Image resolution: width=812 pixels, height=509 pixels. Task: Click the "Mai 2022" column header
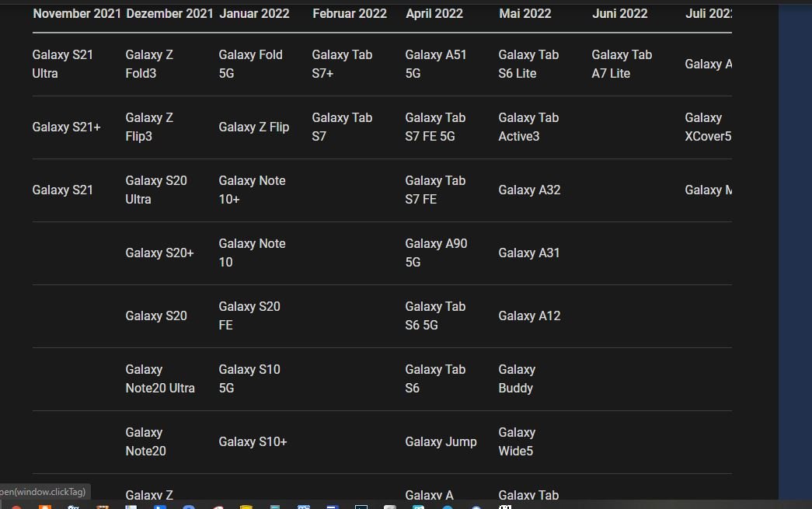(x=525, y=13)
